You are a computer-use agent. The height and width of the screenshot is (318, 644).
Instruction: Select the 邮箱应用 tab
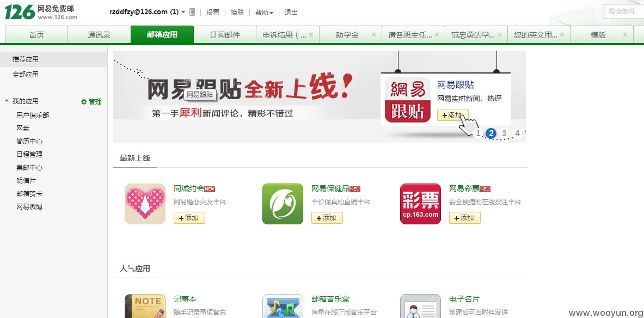coord(162,34)
